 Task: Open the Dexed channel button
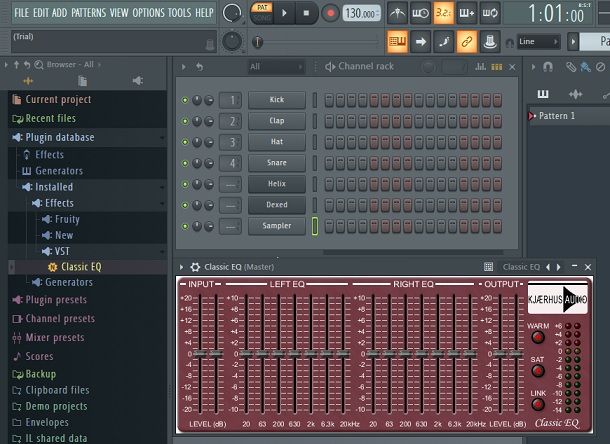point(277,205)
